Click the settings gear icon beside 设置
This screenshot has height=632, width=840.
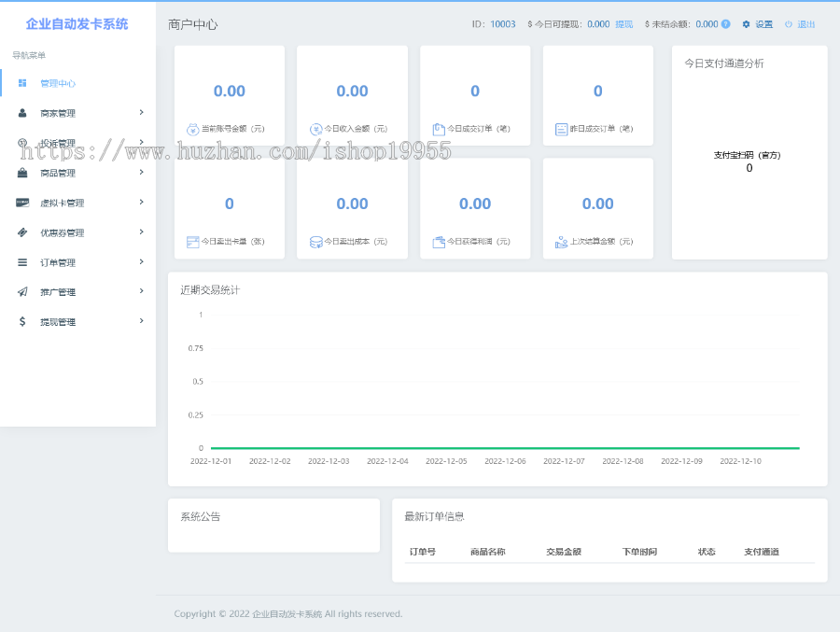pos(746,24)
